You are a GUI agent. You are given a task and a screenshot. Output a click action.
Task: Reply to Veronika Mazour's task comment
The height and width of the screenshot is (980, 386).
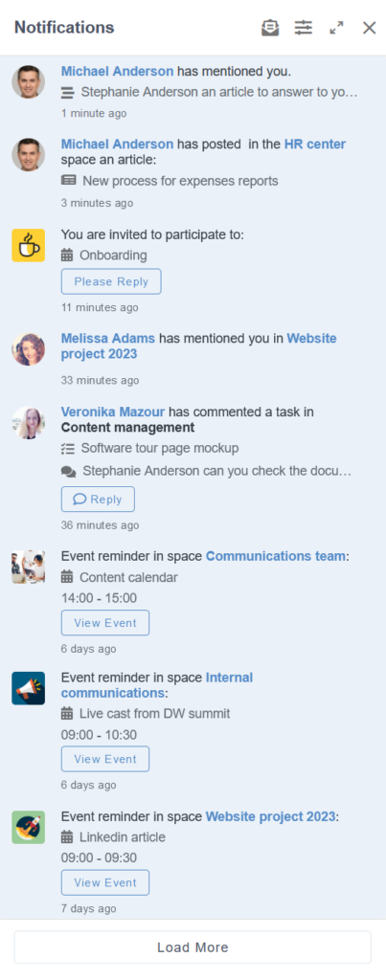click(98, 500)
